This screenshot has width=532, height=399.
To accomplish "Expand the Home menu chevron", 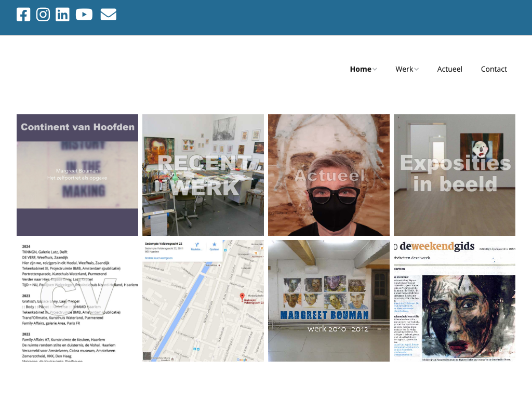I will [375, 70].
